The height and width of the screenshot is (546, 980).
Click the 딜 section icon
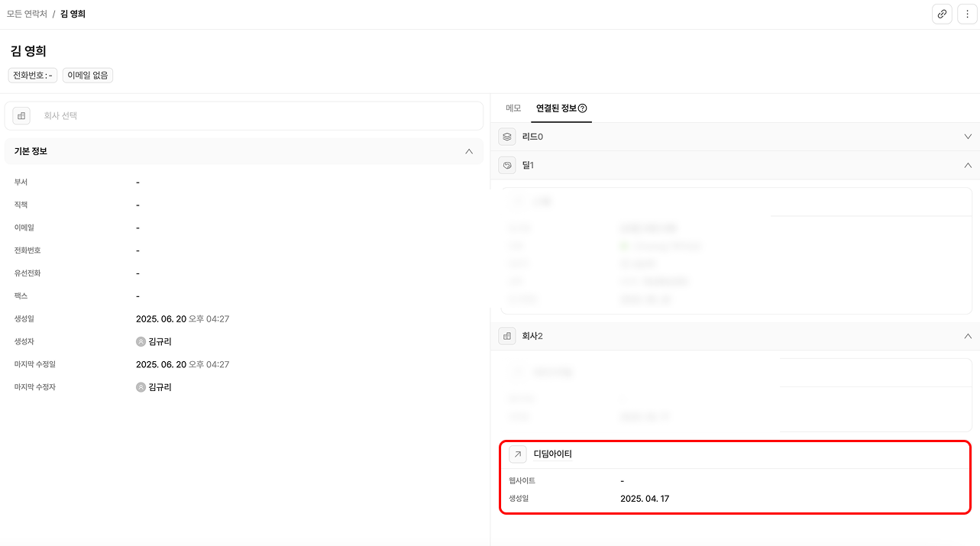[x=507, y=165]
